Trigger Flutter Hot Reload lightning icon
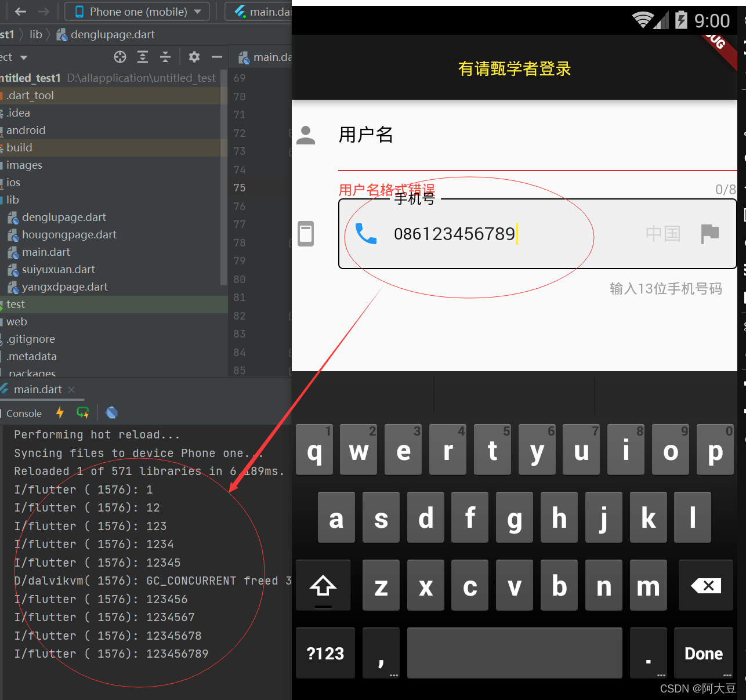The height and width of the screenshot is (700, 746). (60, 412)
